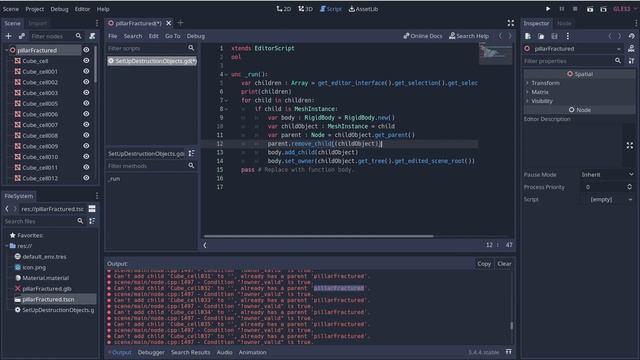Play the project
Image resolution: width=640 pixels, height=360 pixels.
(548, 9)
